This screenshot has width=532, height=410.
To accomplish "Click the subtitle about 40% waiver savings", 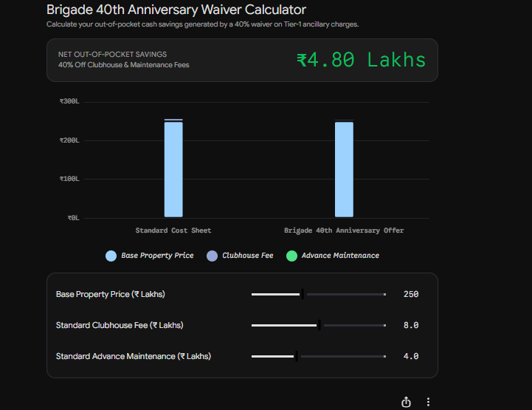I will point(203,24).
